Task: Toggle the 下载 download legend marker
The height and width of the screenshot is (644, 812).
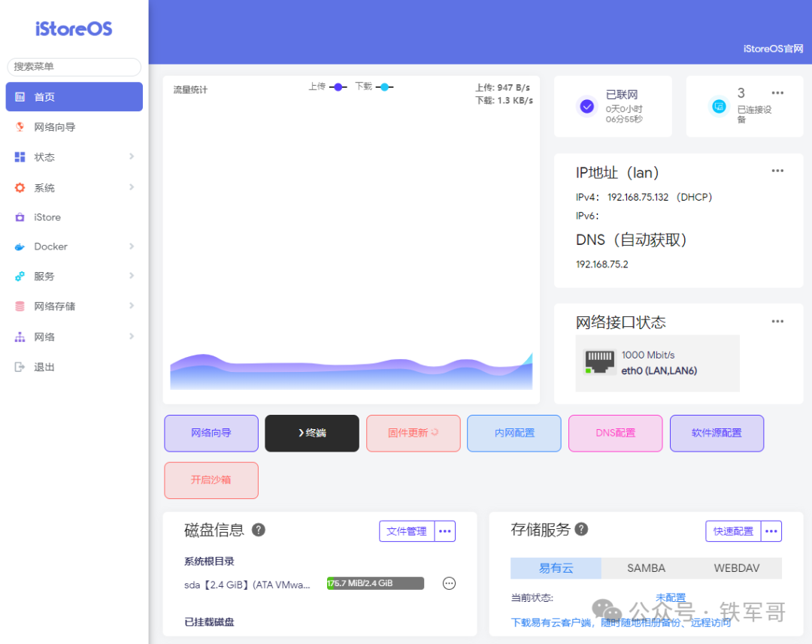Action: pyautogui.click(x=385, y=87)
